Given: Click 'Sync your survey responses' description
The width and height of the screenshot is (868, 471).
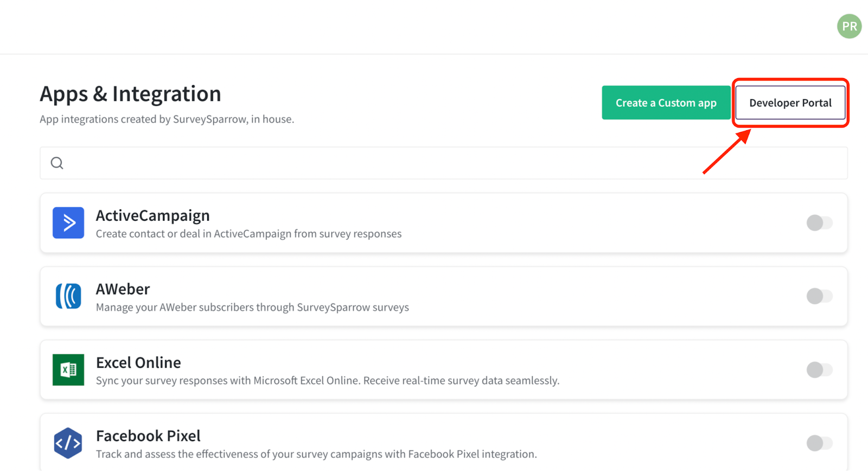Looking at the screenshot, I should coord(328,380).
